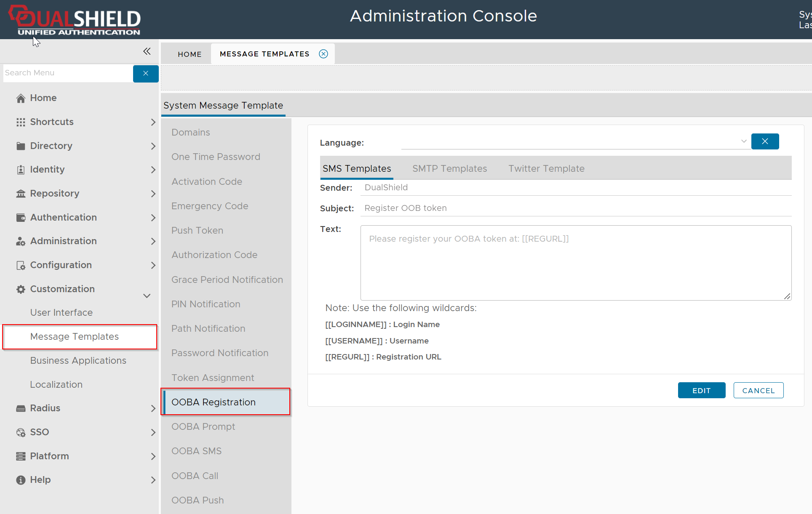
Task: Expand the Authentication menu
Action: click(153, 218)
